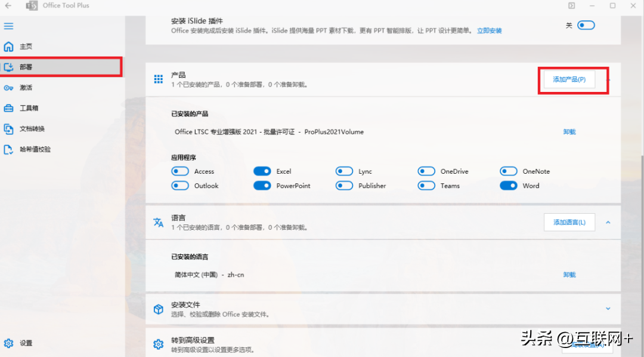This screenshot has width=644, height=357.
Task: Click the 应用程序 label
Action: tap(184, 158)
